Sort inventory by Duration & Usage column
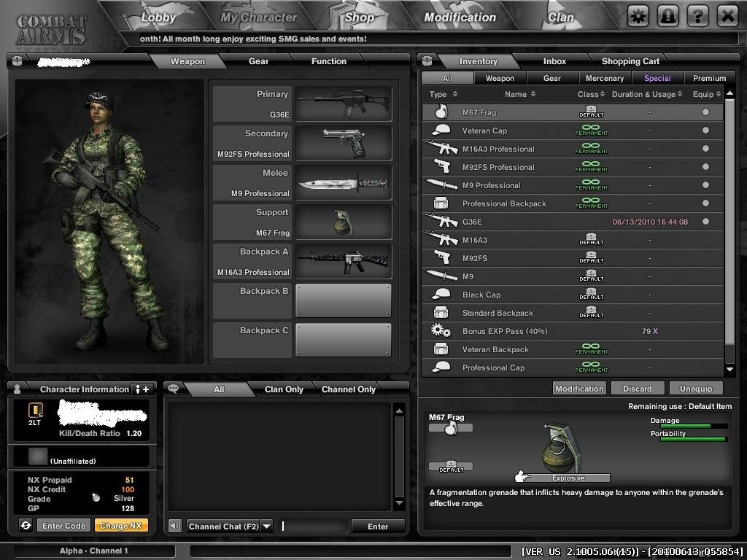The height and width of the screenshot is (560, 747). click(x=647, y=94)
